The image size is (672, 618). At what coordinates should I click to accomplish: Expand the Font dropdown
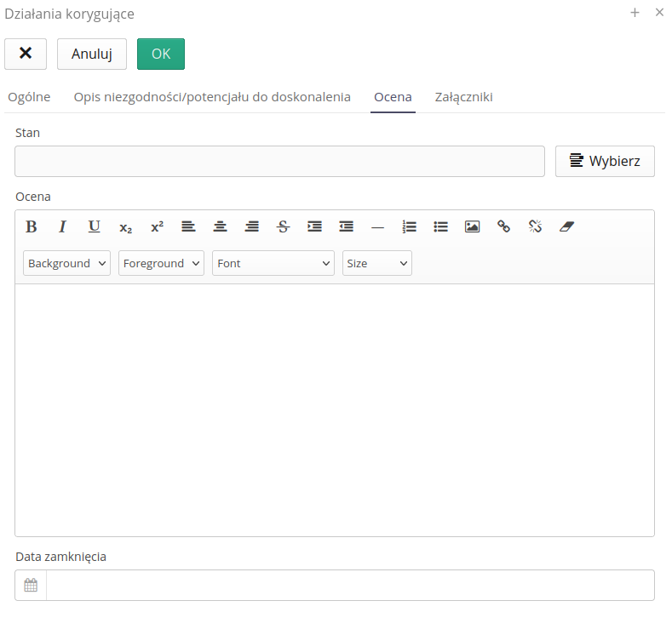[x=273, y=263]
